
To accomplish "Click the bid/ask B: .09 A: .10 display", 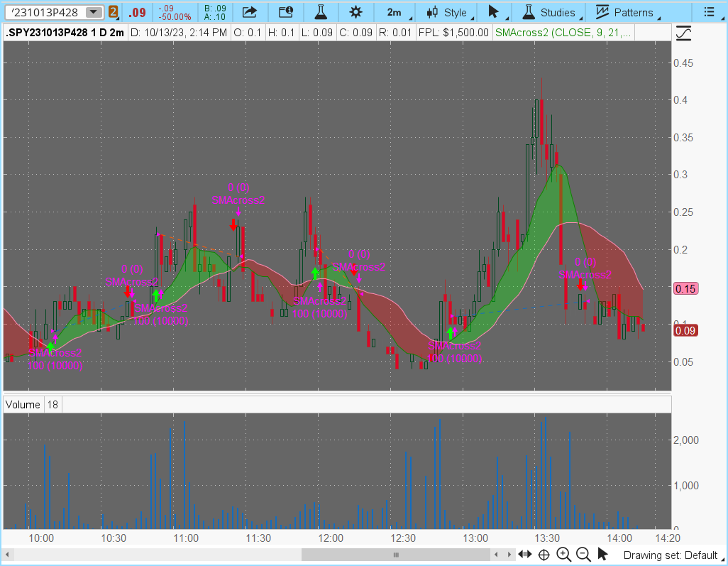I will 215,13.
